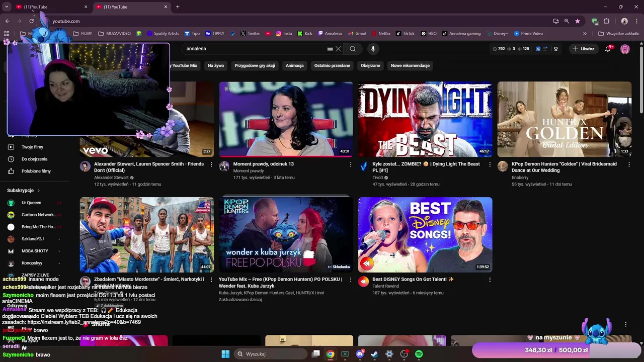Expand the Subskrypcje section arrow
The height and width of the screenshot is (362, 644).
[x=38, y=191]
